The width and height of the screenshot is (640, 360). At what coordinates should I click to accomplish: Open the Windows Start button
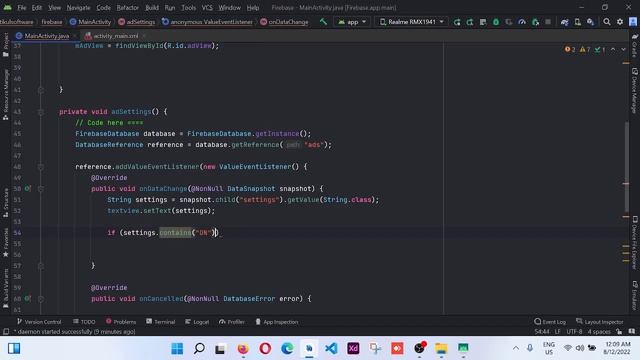177,349
